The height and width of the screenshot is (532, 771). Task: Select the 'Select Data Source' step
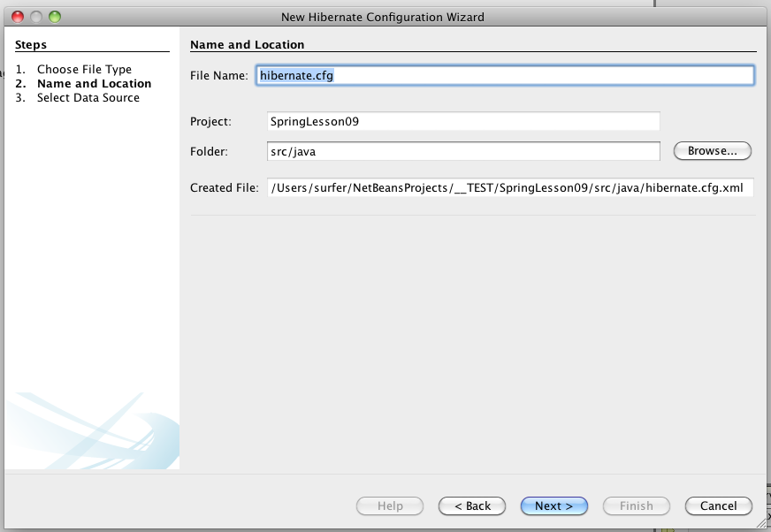click(88, 97)
